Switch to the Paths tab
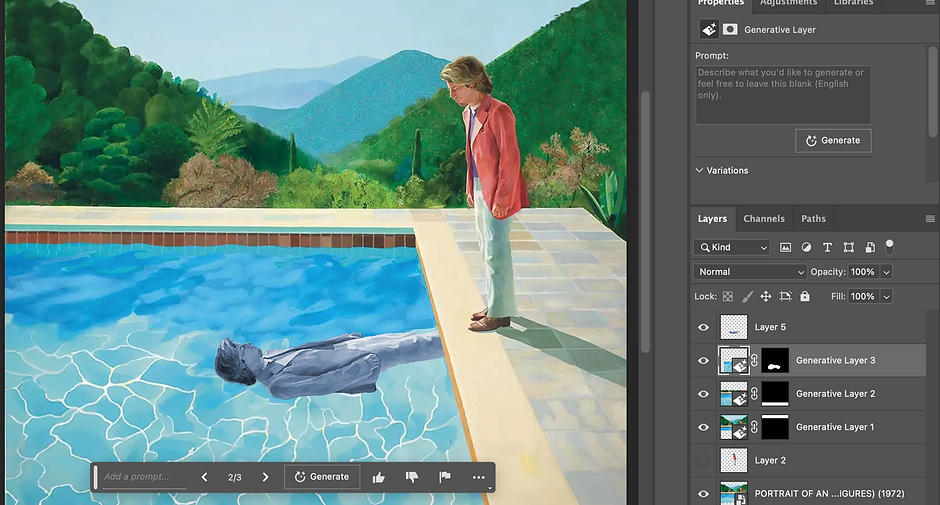The image size is (940, 505). click(814, 219)
